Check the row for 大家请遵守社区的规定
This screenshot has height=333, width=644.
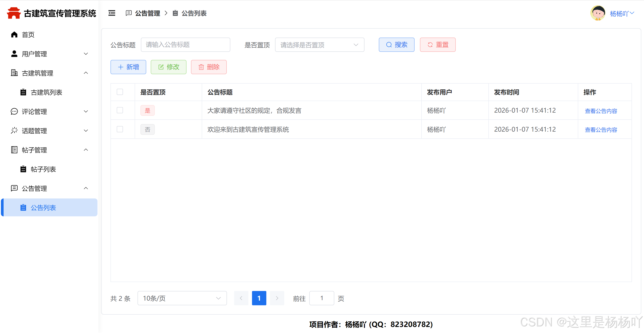point(120,110)
